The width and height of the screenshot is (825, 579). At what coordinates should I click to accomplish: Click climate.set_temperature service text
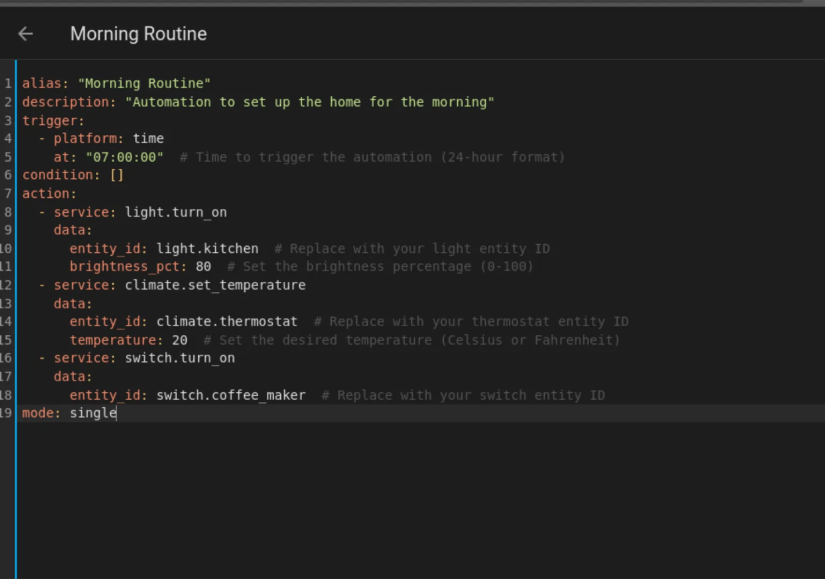tap(215, 285)
